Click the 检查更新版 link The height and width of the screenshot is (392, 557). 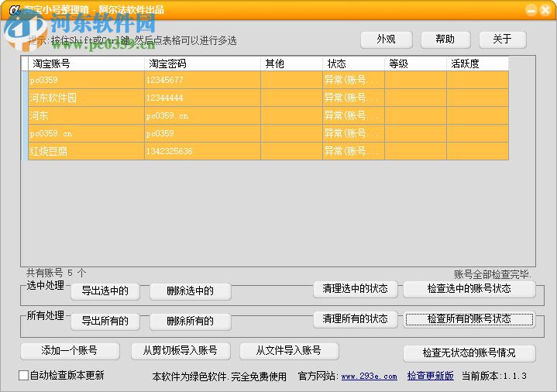tap(430, 376)
